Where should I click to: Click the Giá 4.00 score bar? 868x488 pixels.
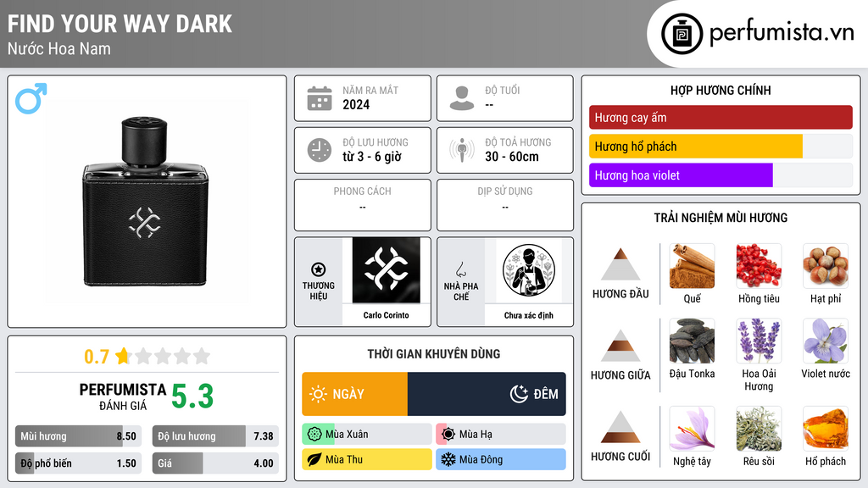click(215, 463)
